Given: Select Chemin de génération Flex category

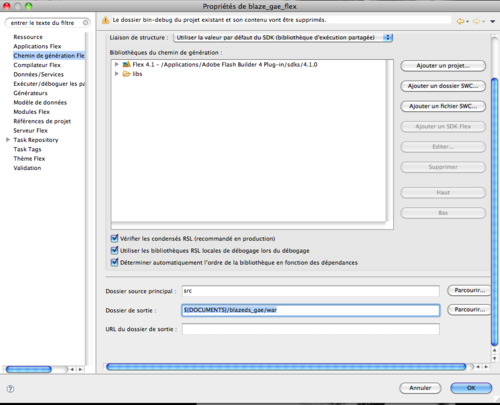Looking at the screenshot, I should tap(49, 56).
